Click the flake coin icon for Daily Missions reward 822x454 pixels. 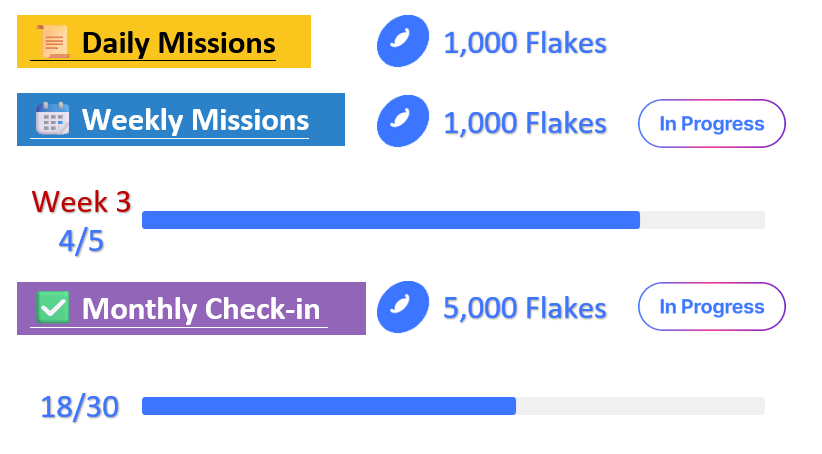click(402, 43)
